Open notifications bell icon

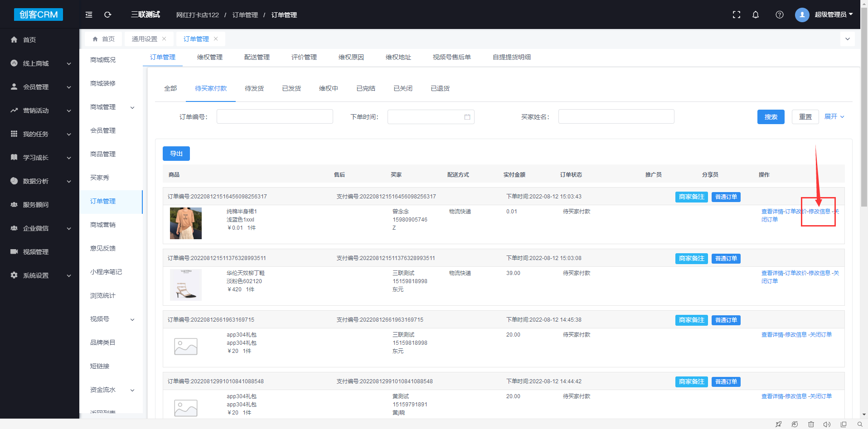pos(756,15)
